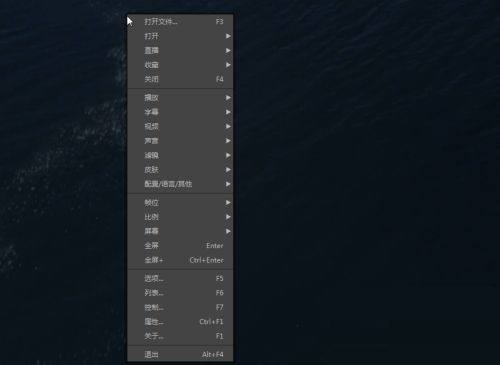Expand the 声音 submenu

[180, 141]
